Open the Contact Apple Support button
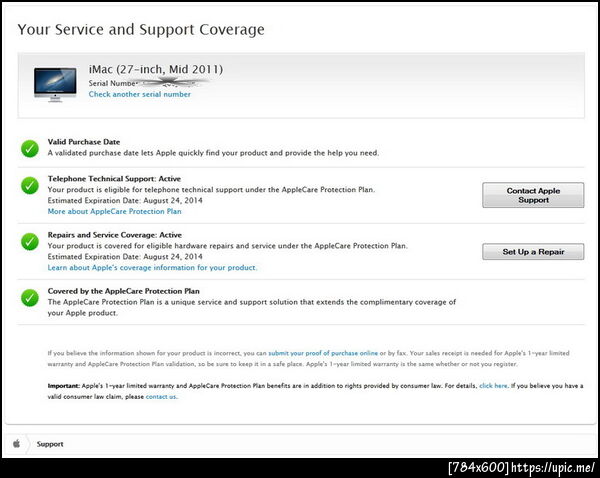This screenshot has height=478, width=600. tap(533, 195)
